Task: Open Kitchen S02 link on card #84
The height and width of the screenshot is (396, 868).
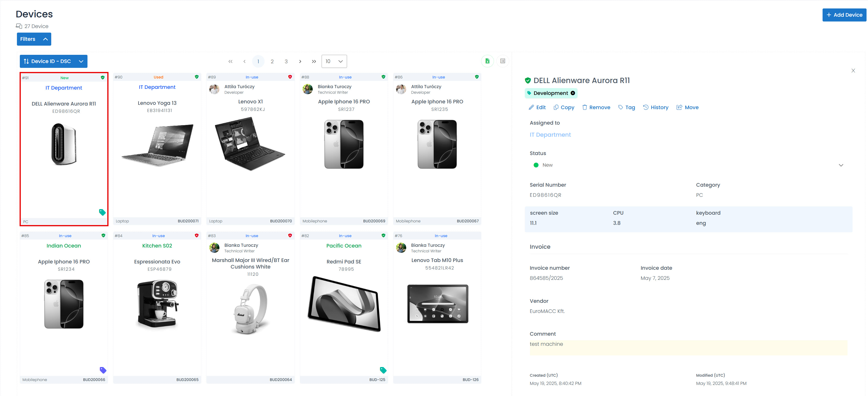Action: pyautogui.click(x=157, y=246)
